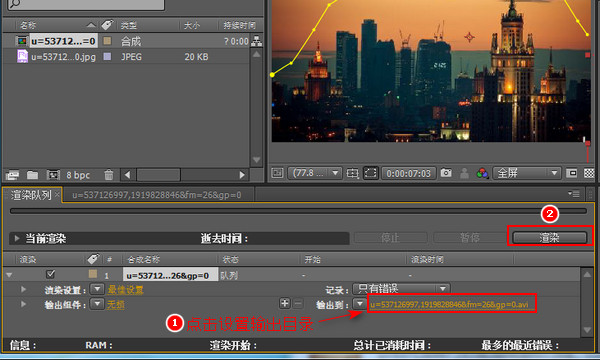The height and width of the screenshot is (360, 600).
Task: Open the RGB channel display icon
Action: 482,173
